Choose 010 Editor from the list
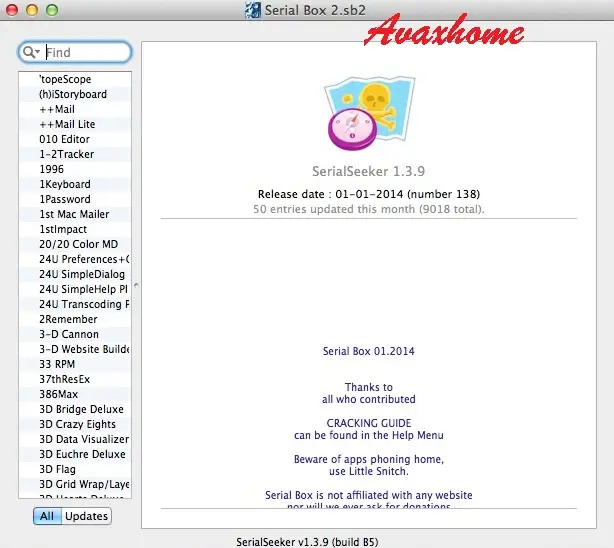This screenshot has width=614, height=548. point(75,139)
